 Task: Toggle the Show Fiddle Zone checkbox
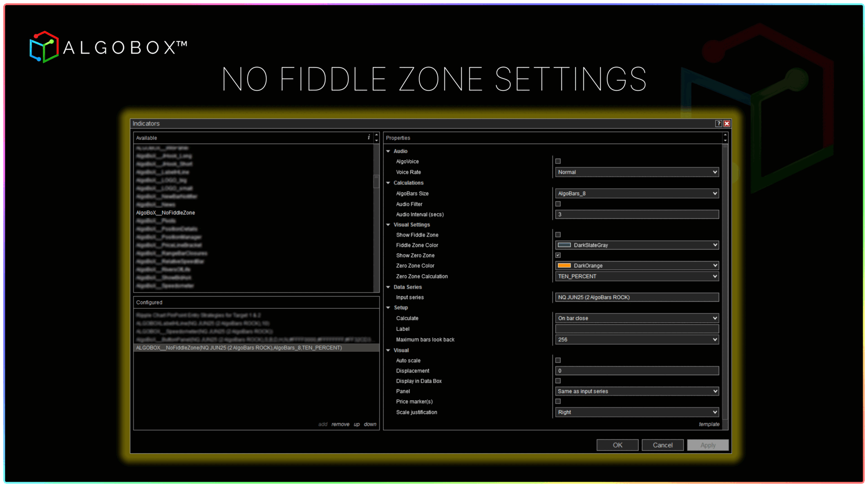tap(558, 235)
